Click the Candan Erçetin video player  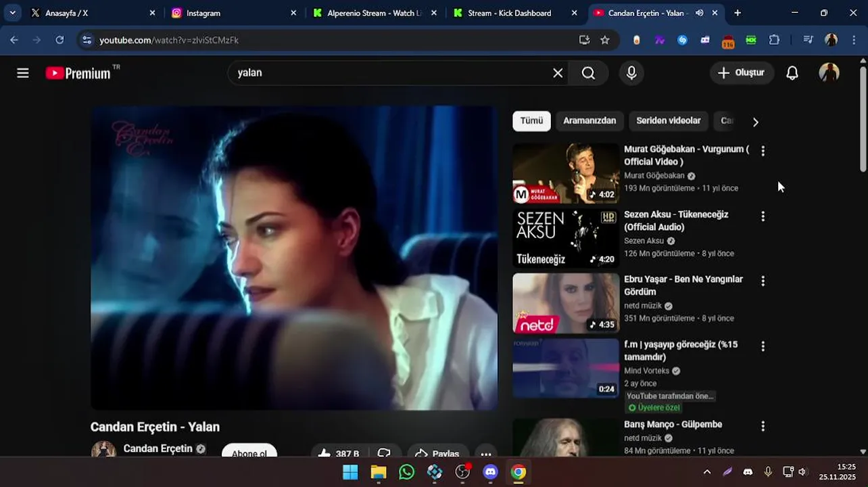(294, 258)
